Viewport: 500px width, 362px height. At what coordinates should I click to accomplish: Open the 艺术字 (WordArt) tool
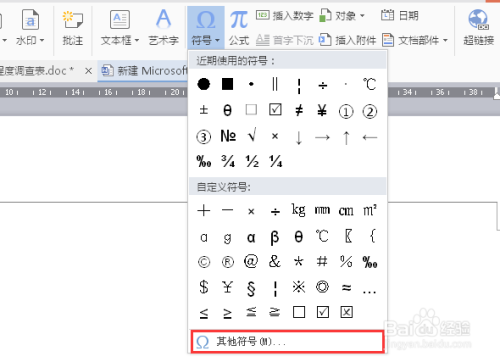163,28
